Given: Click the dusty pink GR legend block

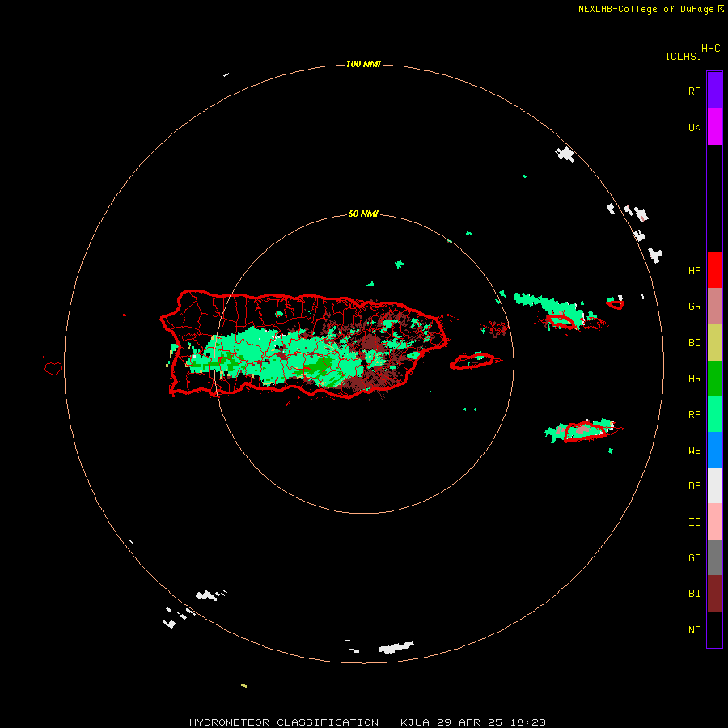Looking at the screenshot, I should tap(714, 307).
